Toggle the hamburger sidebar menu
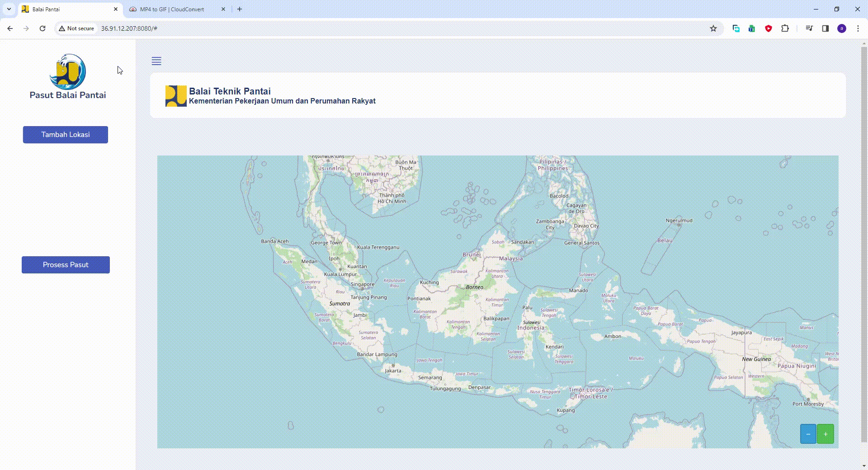 (156, 61)
